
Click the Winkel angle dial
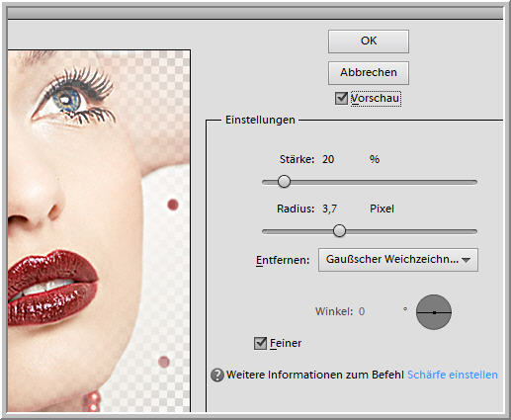pyautogui.click(x=434, y=312)
